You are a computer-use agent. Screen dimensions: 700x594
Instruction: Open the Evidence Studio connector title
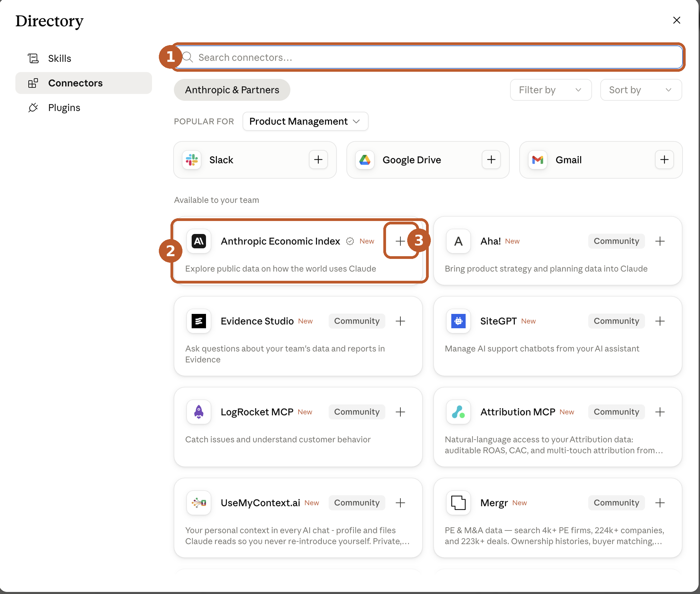pos(257,321)
